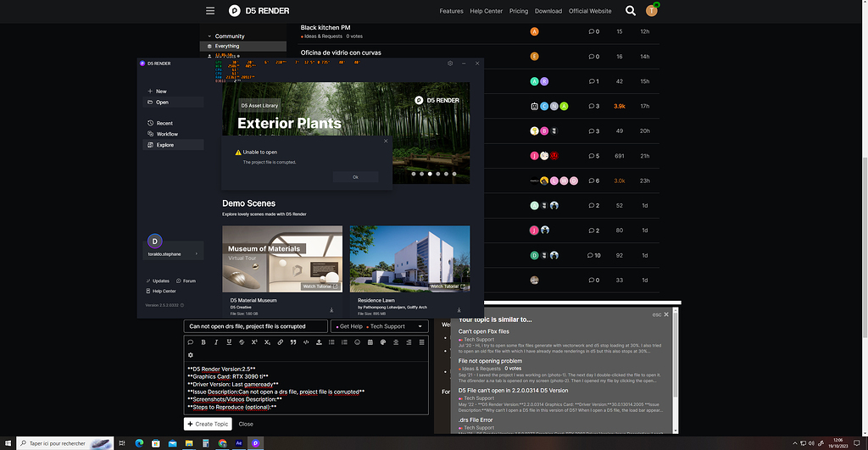Screen dimensions: 868x450
Task: Click the upload icon in composer
Action: pos(319,342)
